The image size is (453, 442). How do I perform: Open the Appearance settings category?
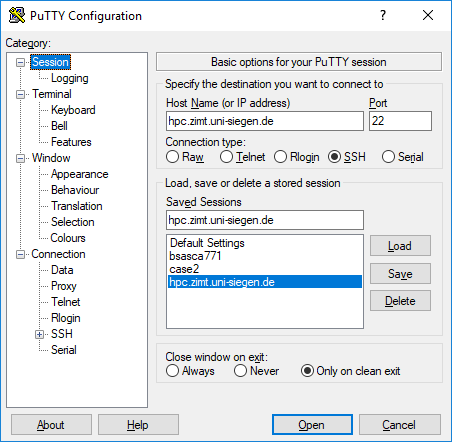point(80,174)
